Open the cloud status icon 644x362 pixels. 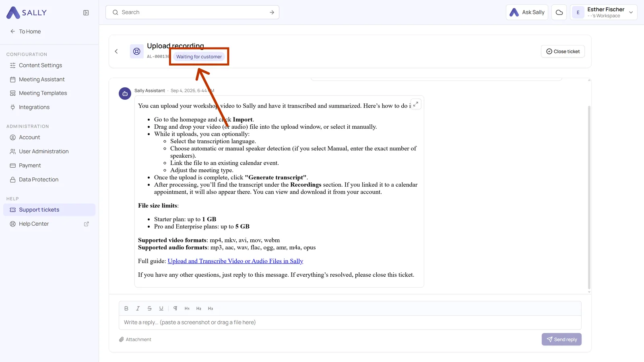[559, 12]
